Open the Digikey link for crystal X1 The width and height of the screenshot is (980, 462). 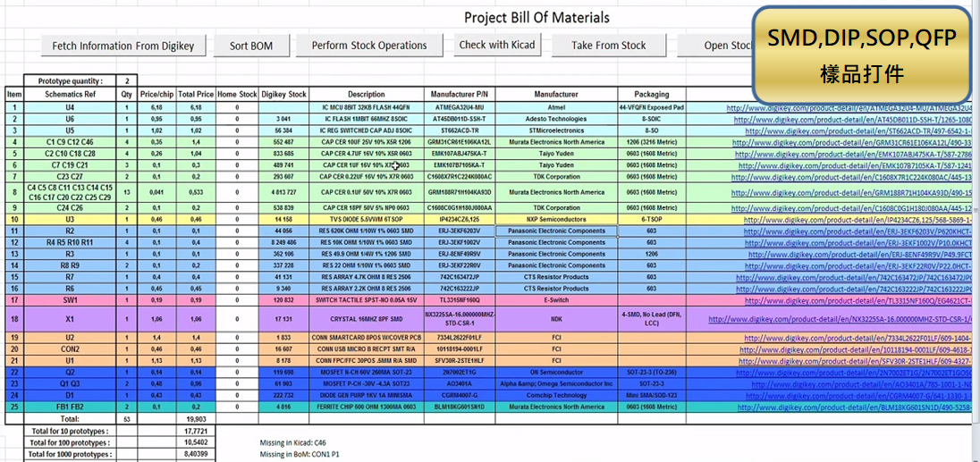click(x=849, y=318)
